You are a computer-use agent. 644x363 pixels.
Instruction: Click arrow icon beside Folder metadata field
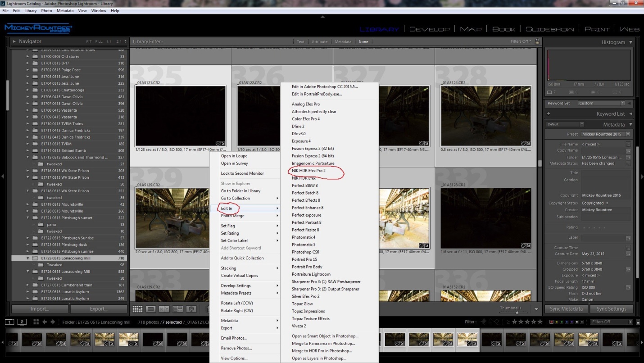[x=628, y=157]
